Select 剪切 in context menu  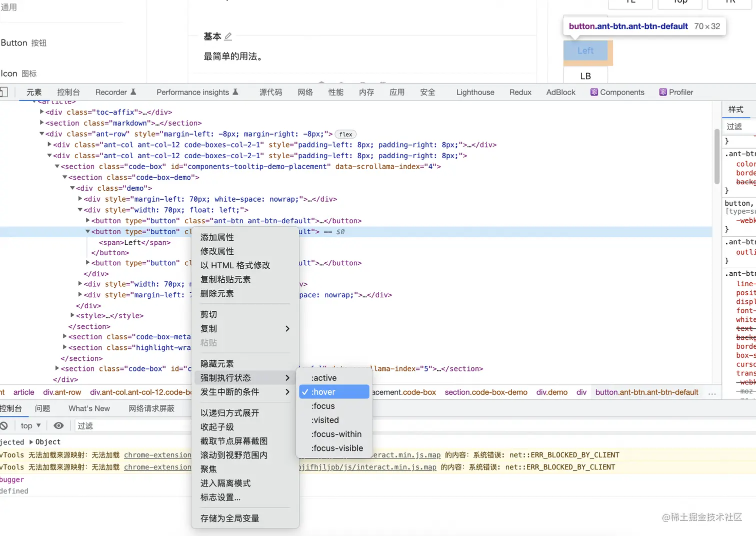click(x=245, y=314)
